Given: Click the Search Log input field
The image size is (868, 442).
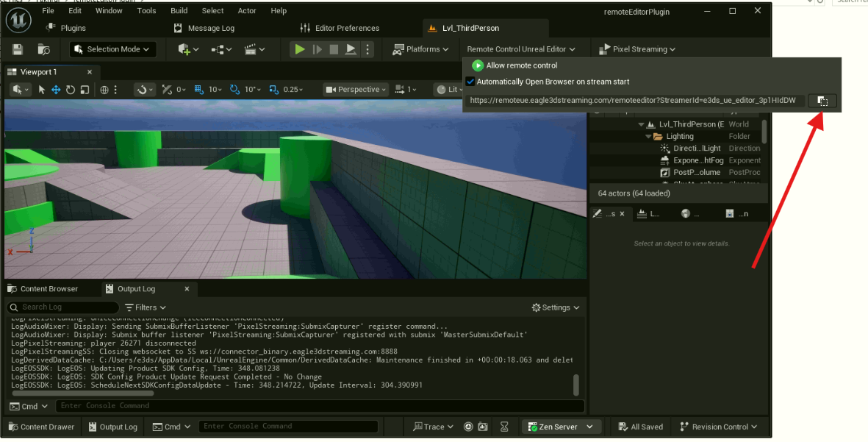Looking at the screenshot, I should [x=66, y=307].
